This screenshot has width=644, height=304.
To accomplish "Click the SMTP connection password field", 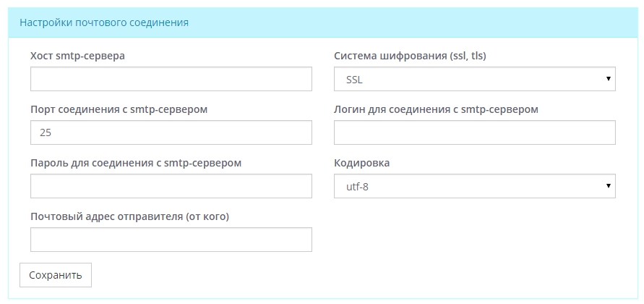I will [x=171, y=186].
